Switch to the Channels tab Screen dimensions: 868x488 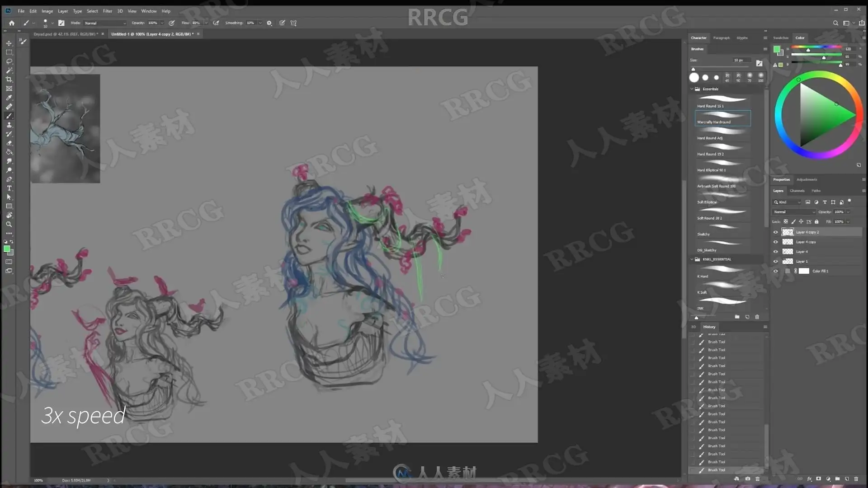797,191
